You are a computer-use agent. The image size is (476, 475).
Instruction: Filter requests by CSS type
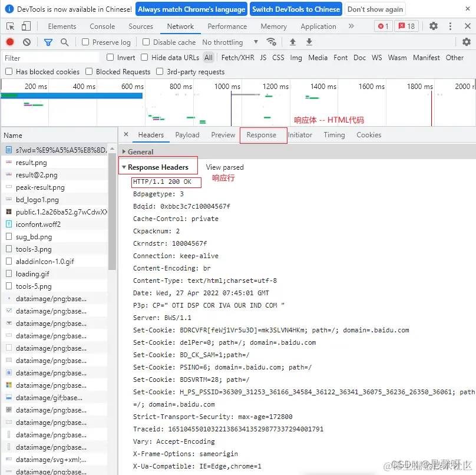click(x=278, y=57)
